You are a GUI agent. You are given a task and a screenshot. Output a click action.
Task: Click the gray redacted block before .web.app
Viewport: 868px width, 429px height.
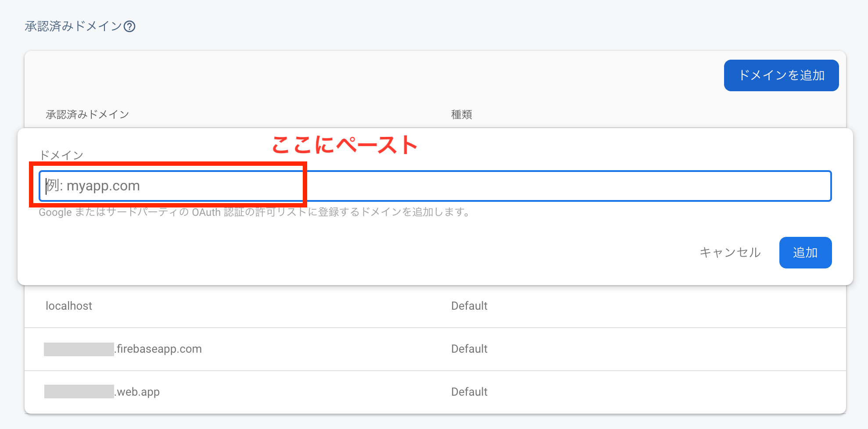point(79,392)
